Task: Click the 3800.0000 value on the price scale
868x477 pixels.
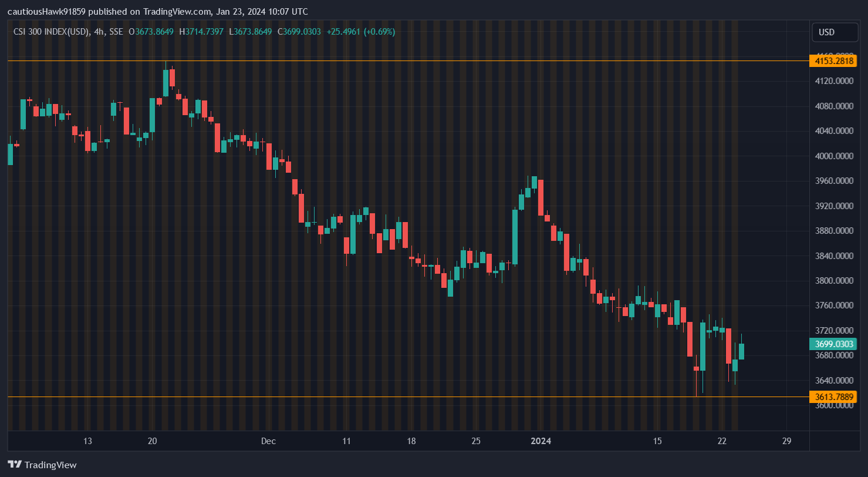Action: pos(833,280)
